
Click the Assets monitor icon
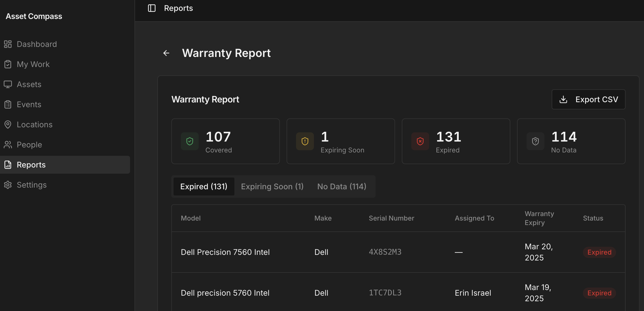[8, 84]
